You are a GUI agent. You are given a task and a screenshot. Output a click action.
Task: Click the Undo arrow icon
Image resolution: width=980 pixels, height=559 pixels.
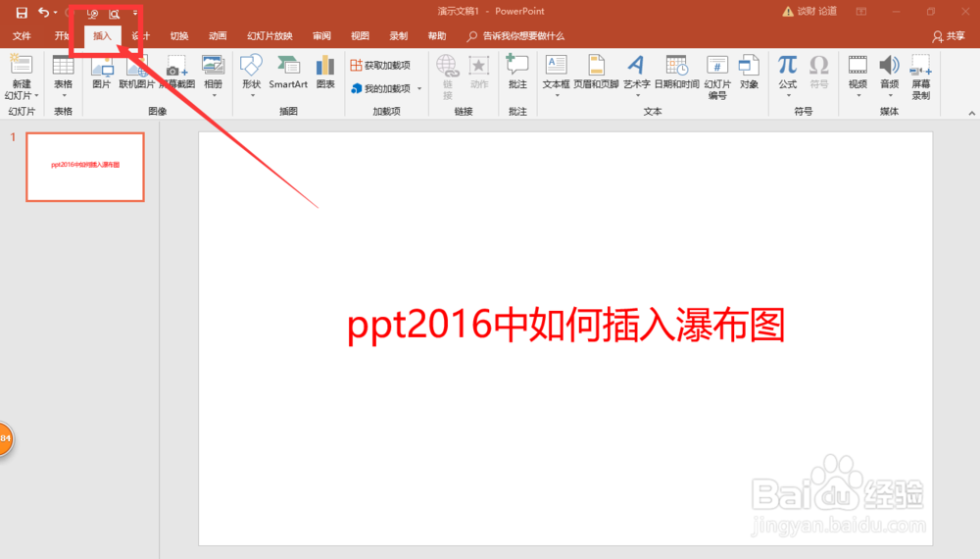click(x=43, y=12)
